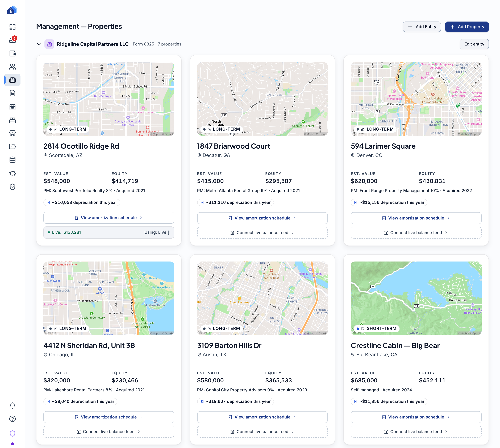Open notifications bell icon
The width and height of the screenshot is (500, 448).
pos(12,405)
